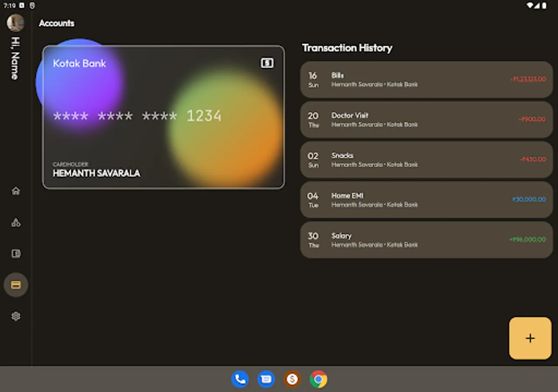Click the Accounts page title
The height and width of the screenshot is (392, 558).
point(57,23)
